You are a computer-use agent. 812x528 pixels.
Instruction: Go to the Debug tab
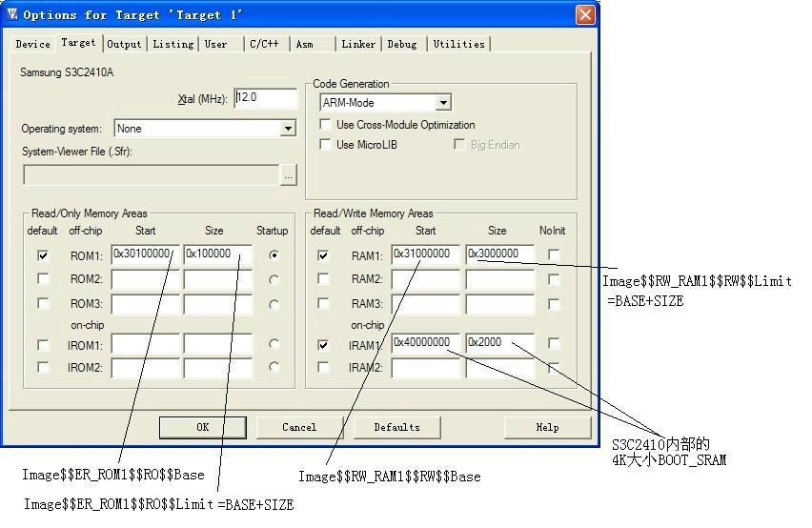402,44
